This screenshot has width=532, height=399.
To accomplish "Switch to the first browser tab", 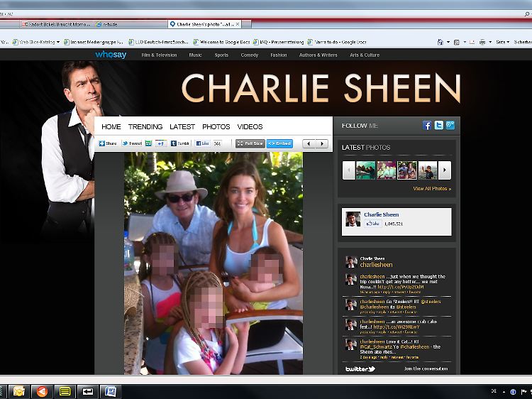I will point(56,24).
